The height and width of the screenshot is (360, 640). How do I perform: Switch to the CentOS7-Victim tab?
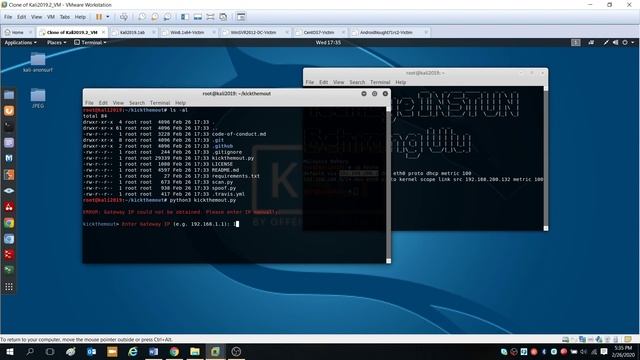[319, 32]
